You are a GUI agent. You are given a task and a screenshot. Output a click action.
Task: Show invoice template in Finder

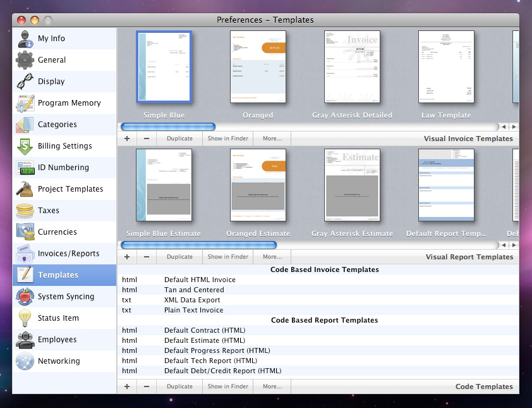click(228, 139)
